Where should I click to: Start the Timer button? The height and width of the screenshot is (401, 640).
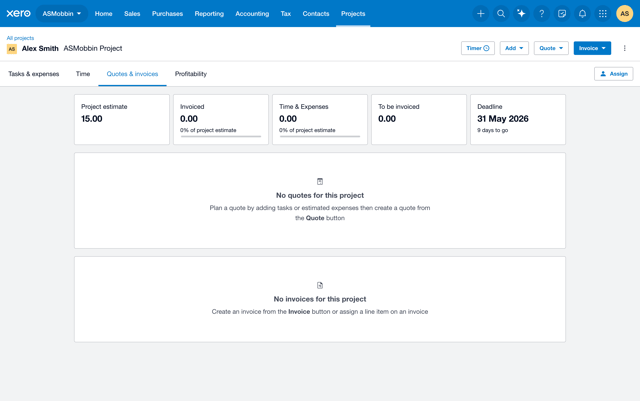tap(478, 48)
